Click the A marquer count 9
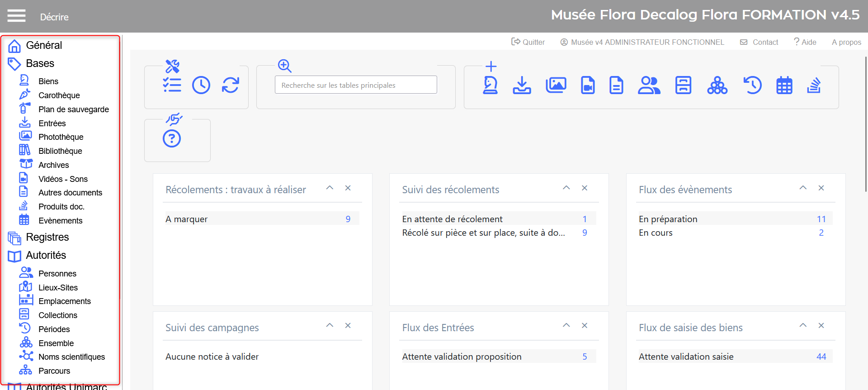This screenshot has width=868, height=390. tap(348, 219)
